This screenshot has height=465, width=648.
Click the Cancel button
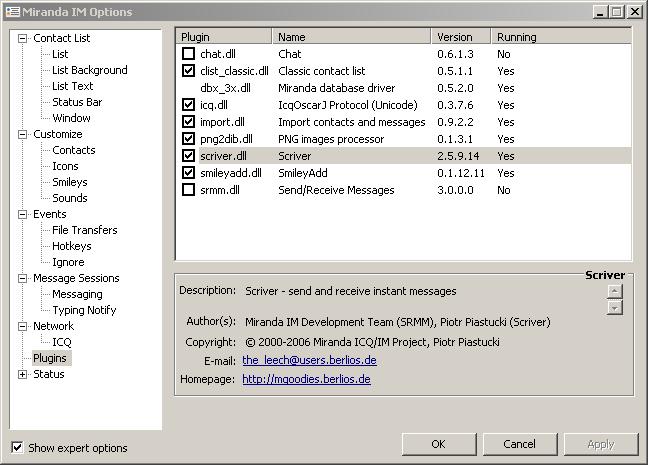519,444
